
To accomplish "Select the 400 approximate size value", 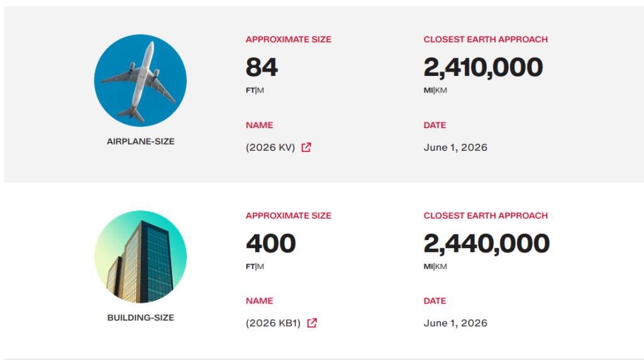I will click(x=270, y=243).
